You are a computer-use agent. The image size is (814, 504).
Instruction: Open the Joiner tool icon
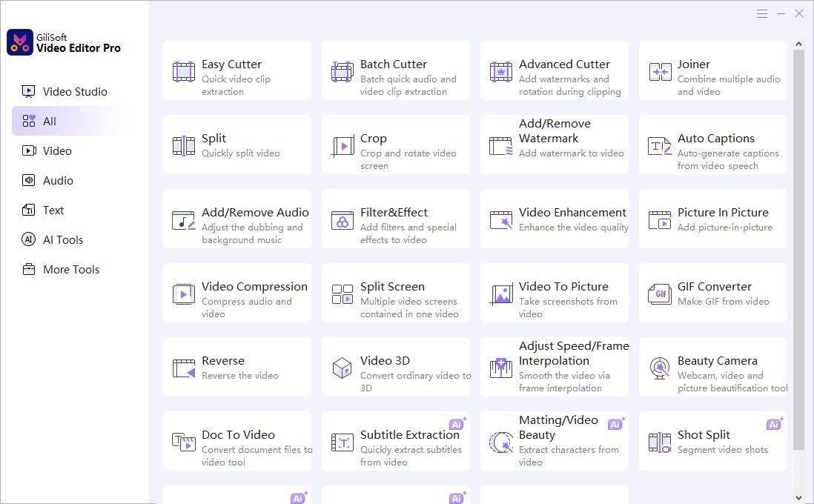pyautogui.click(x=660, y=72)
